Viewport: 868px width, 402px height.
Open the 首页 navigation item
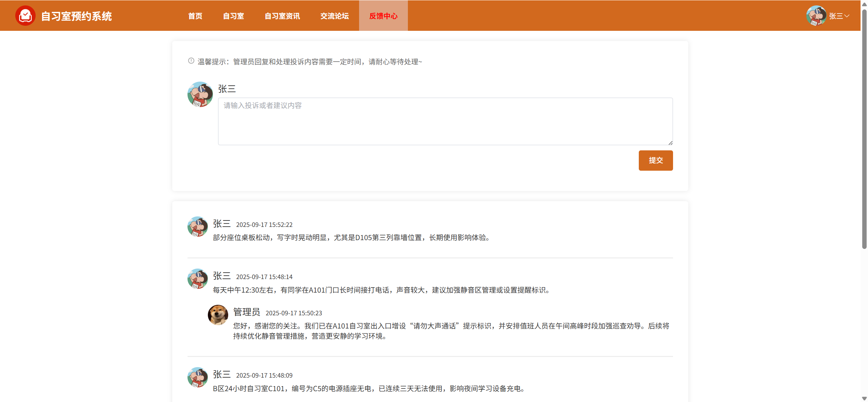(195, 16)
